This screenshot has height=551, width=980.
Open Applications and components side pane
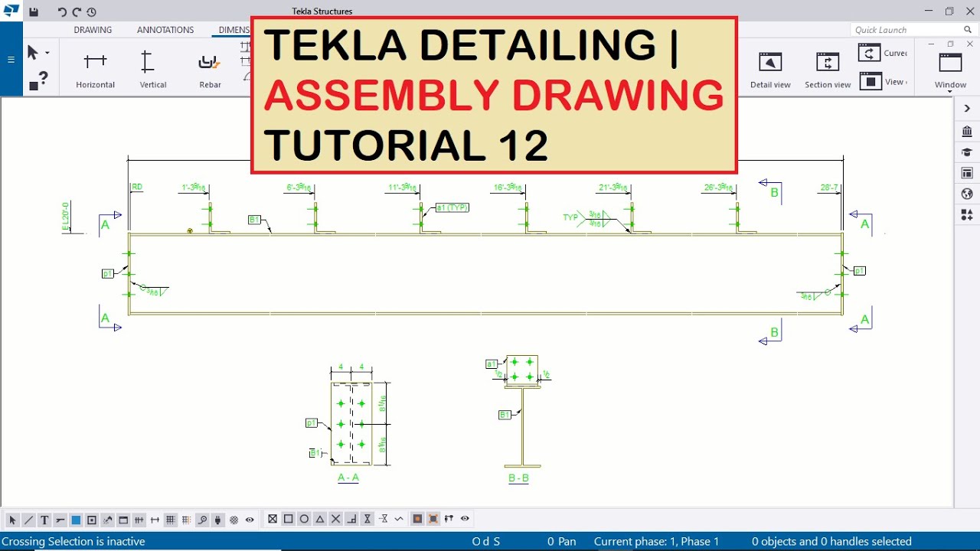pyautogui.click(x=967, y=132)
